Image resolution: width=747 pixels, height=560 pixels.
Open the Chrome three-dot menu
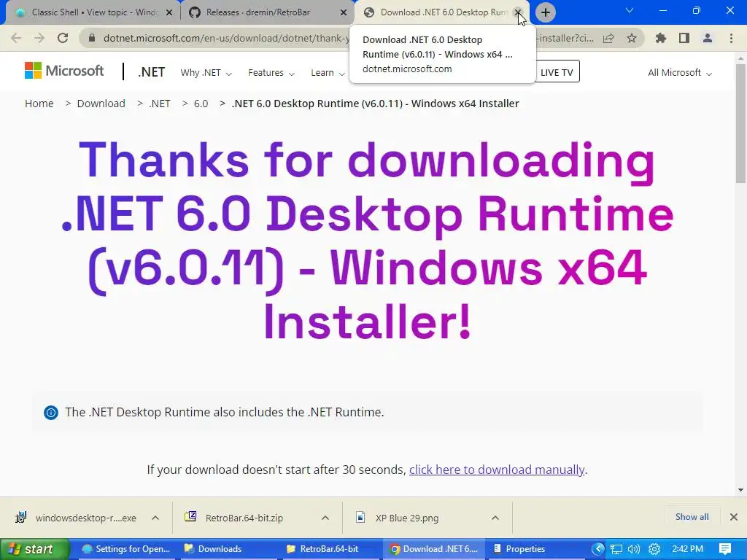(x=731, y=38)
